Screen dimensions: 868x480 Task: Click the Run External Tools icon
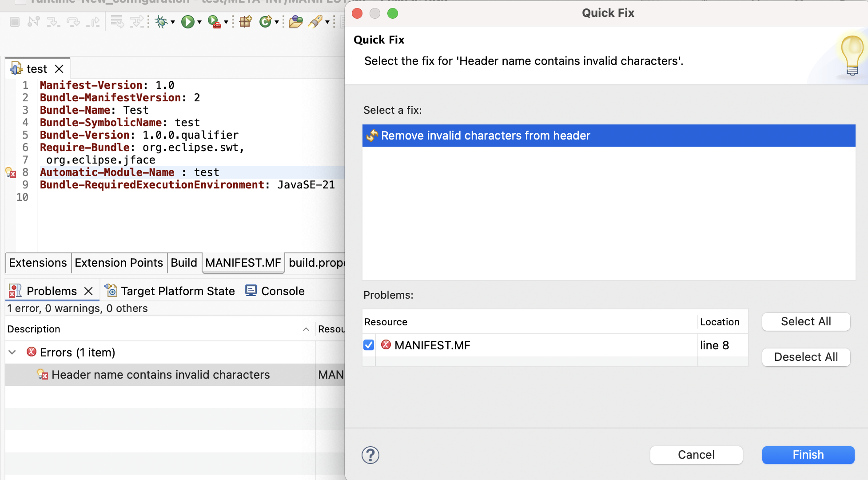pyautogui.click(x=214, y=21)
